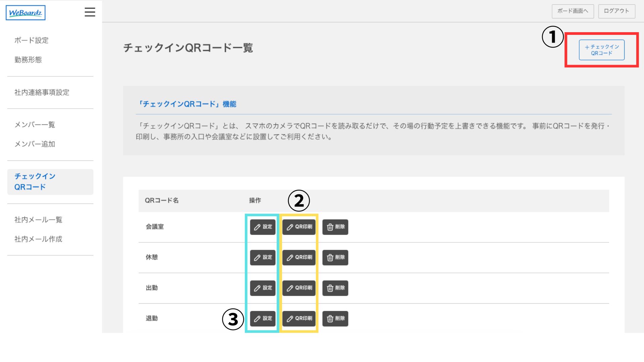644x362 pixels.
Task: Select 勤務形態 sidebar item
Action: click(28, 60)
